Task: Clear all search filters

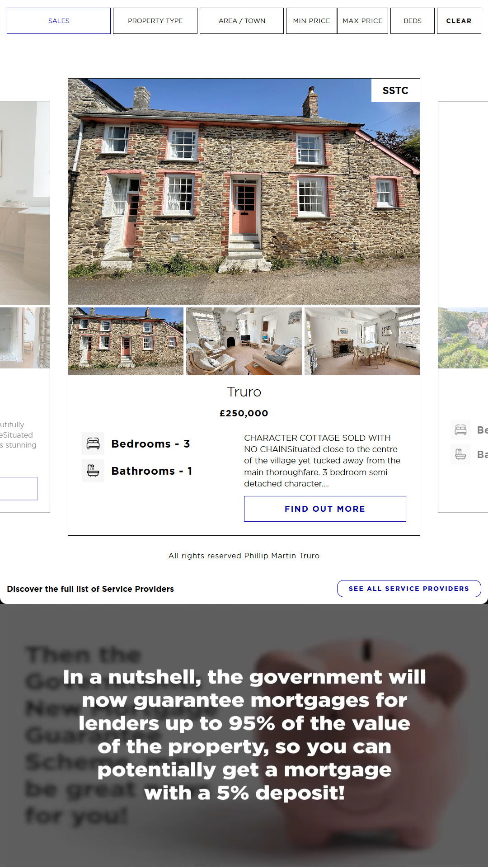Action: (459, 21)
